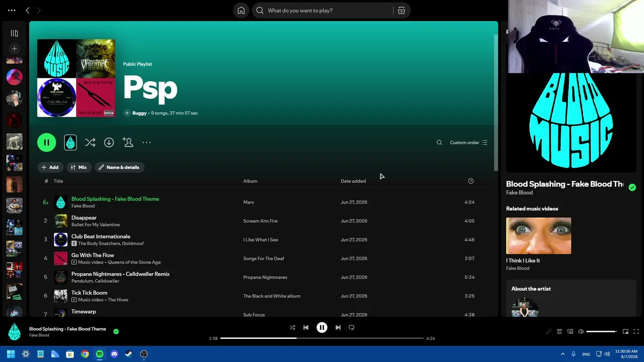Toggle shuffle in the bottom player controls
Viewport: 644px width, 362px height.
click(x=292, y=328)
